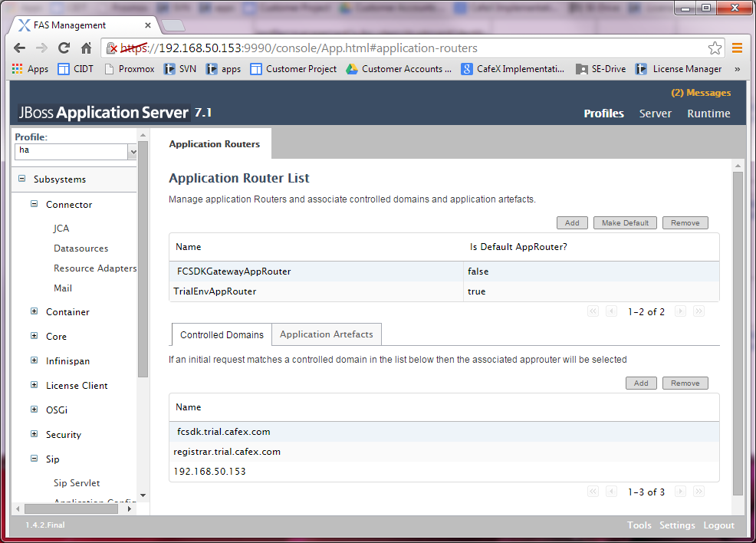756x543 pixels.
Task: Open the License Manager bookmark
Action: pyautogui.click(x=679, y=69)
